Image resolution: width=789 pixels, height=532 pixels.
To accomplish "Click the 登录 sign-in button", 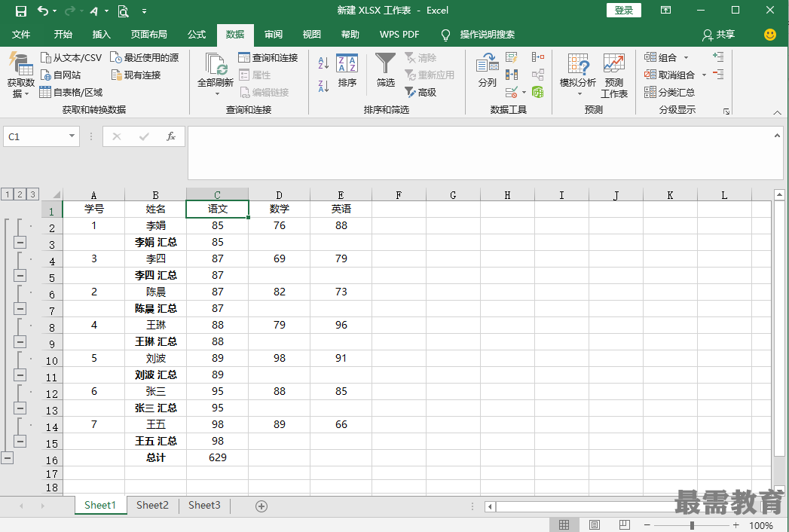I will (x=623, y=10).
